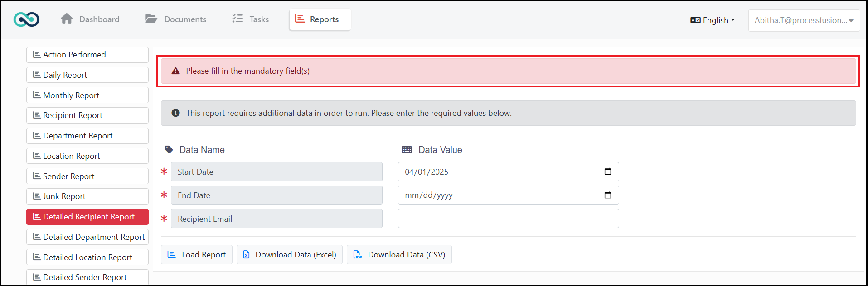868x286 pixels.
Task: Click the Recipient Report icon
Action: pos(37,115)
